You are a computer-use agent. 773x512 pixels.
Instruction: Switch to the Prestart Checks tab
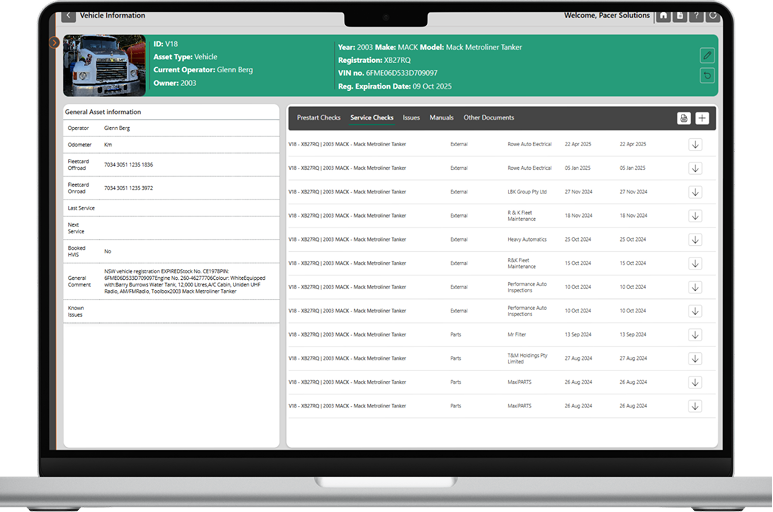click(x=318, y=118)
